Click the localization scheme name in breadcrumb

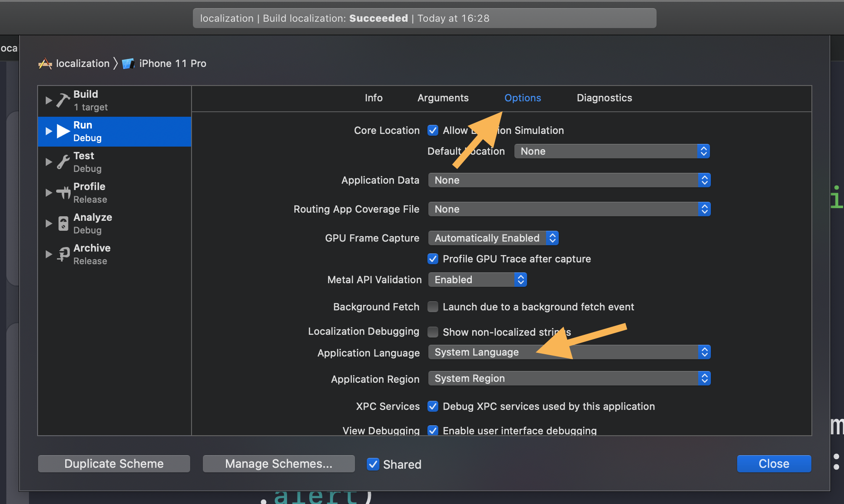tap(83, 64)
